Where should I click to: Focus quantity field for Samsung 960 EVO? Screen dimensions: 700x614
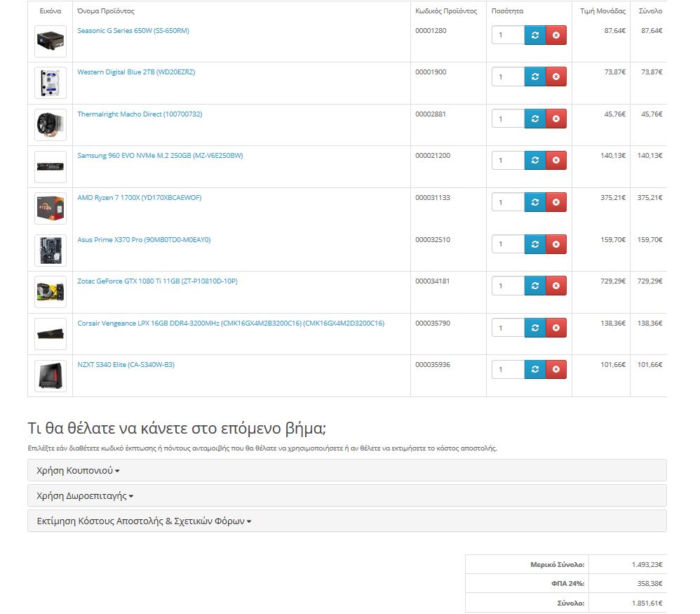click(x=508, y=160)
